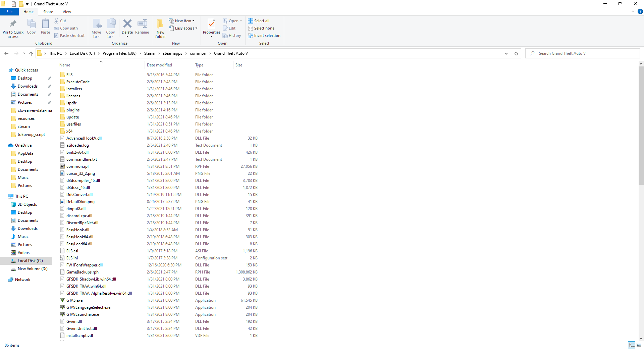Open the File menu
The image size is (644, 349).
click(x=9, y=12)
